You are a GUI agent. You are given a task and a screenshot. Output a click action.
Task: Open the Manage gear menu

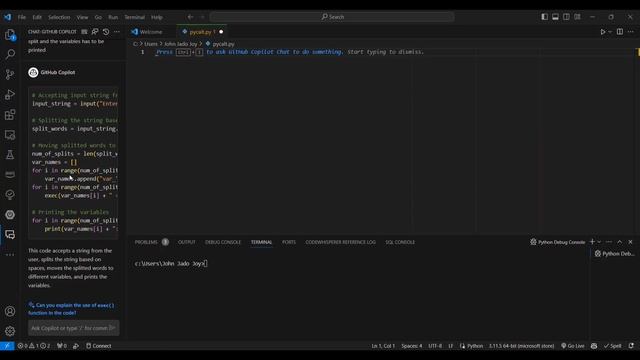(10, 331)
